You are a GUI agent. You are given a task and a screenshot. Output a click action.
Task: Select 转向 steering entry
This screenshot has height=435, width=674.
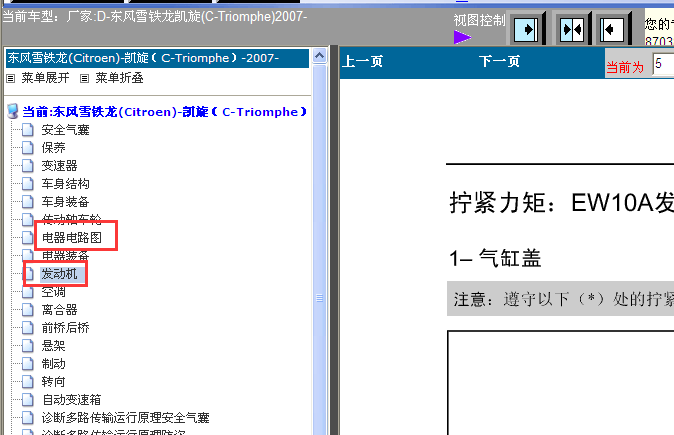tap(53, 382)
